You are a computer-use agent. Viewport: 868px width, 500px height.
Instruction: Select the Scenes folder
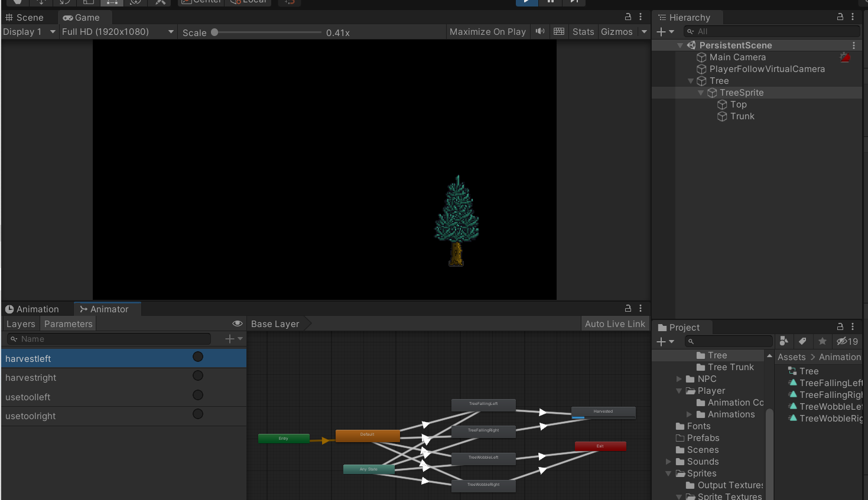pyautogui.click(x=697, y=450)
